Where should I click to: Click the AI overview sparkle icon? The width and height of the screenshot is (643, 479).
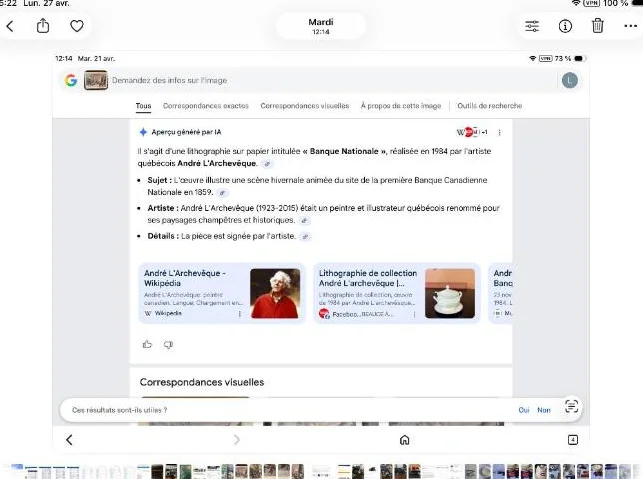click(143, 132)
